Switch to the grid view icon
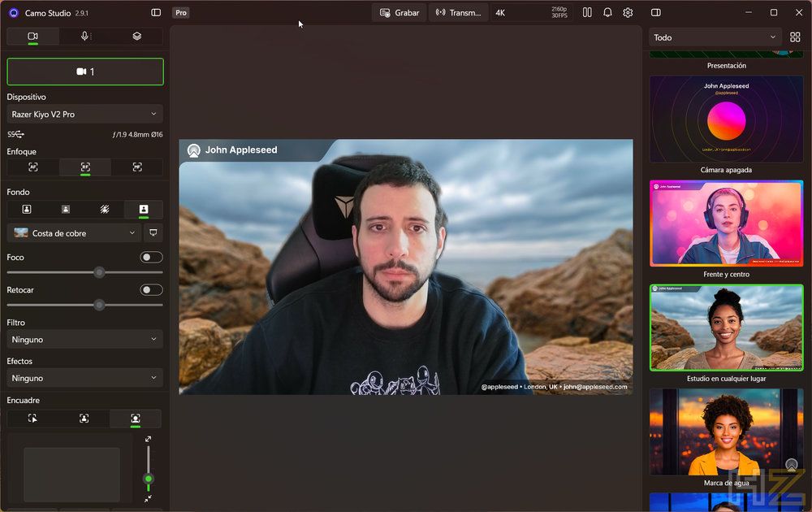 [x=795, y=37]
